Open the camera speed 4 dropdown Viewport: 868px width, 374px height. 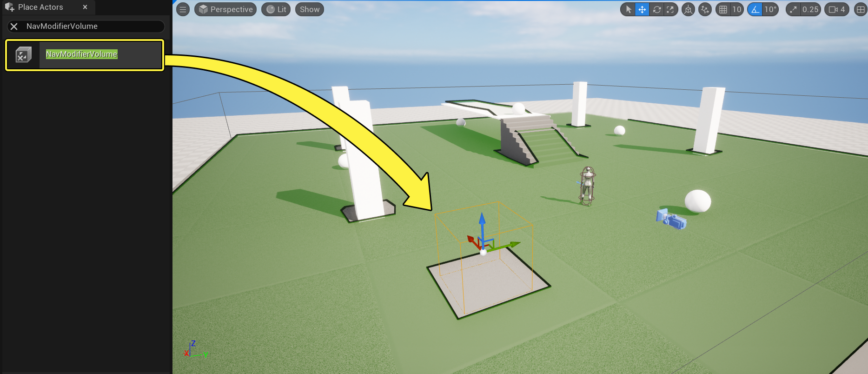click(x=837, y=9)
